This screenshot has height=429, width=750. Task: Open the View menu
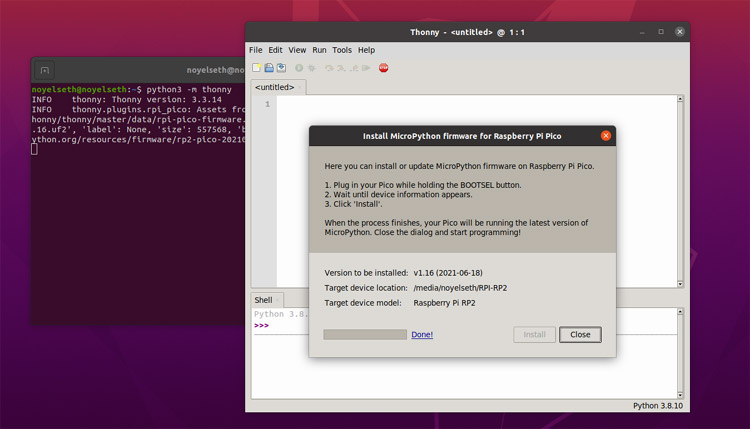click(297, 50)
